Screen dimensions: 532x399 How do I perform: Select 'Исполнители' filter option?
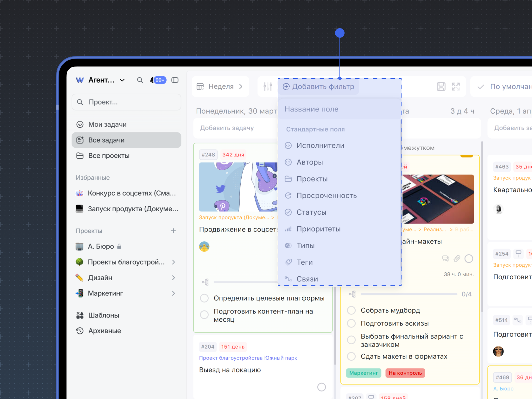click(x=320, y=146)
